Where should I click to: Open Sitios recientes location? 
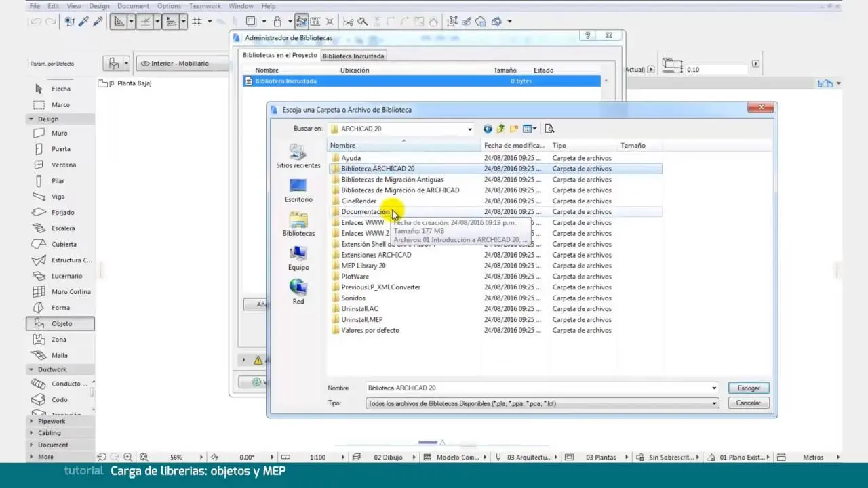pos(298,157)
